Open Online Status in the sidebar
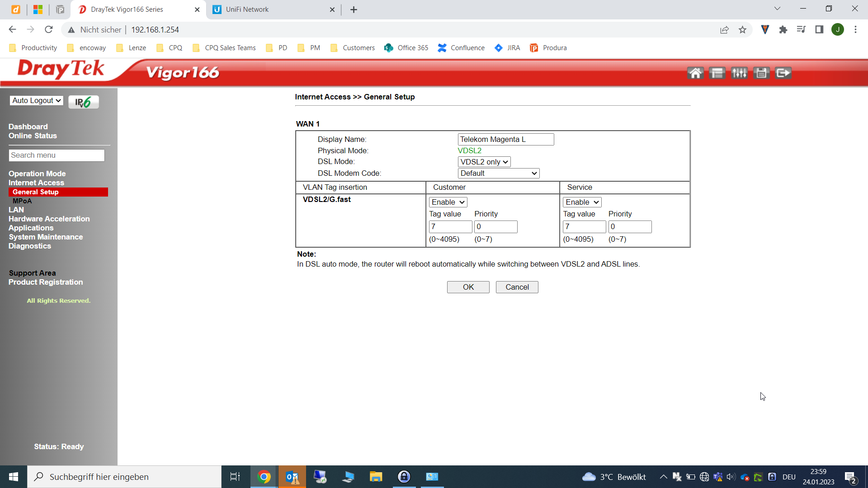The image size is (868, 488). (33, 136)
